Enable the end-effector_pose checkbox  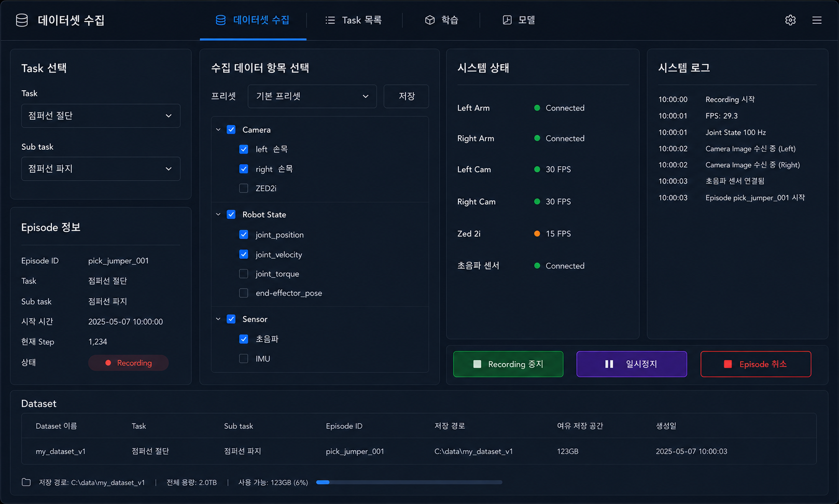tap(244, 293)
